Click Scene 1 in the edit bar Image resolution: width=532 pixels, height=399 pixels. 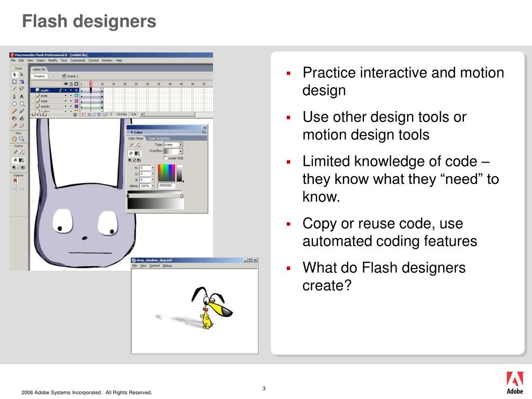(x=70, y=76)
